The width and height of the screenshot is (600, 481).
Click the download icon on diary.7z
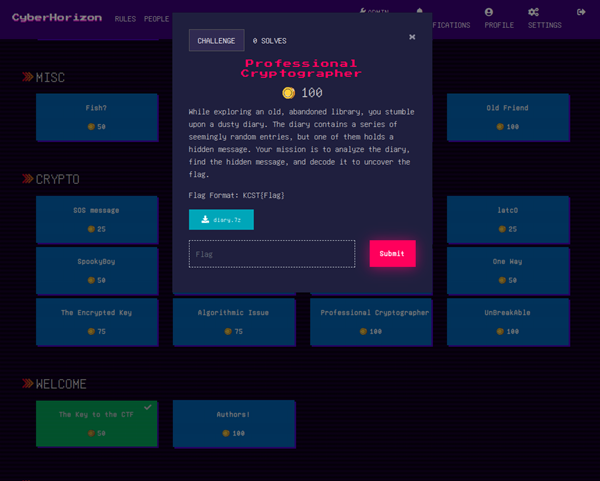pyautogui.click(x=205, y=220)
